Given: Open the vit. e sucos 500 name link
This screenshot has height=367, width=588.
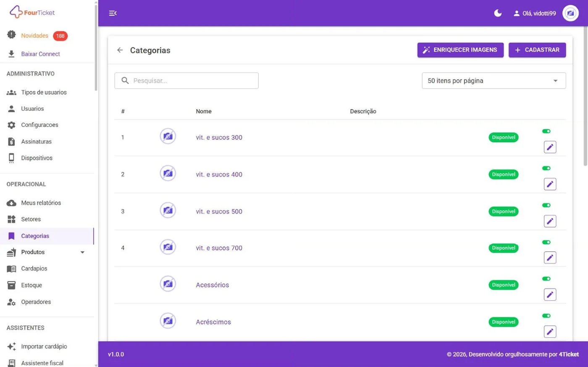Looking at the screenshot, I should point(219,211).
